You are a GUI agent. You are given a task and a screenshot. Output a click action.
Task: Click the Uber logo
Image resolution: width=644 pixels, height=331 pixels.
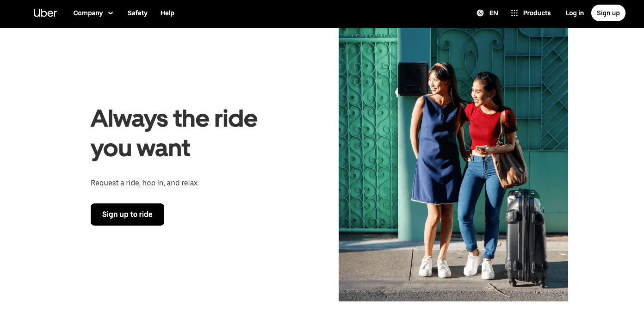[45, 13]
